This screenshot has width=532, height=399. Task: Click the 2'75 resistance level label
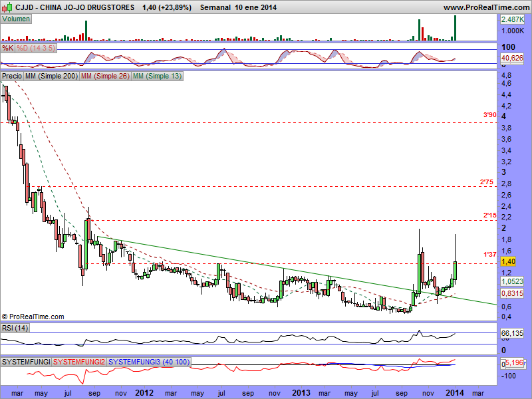[487, 182]
